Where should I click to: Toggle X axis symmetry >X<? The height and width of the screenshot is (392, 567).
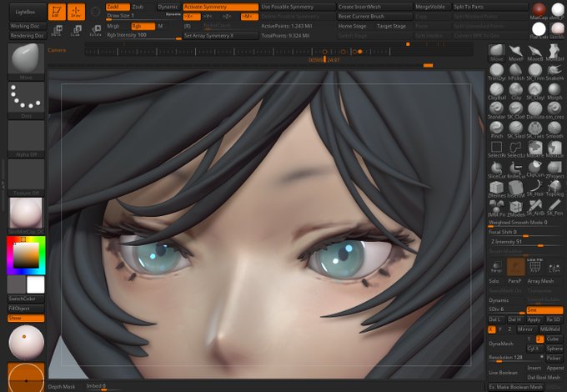tap(192, 17)
